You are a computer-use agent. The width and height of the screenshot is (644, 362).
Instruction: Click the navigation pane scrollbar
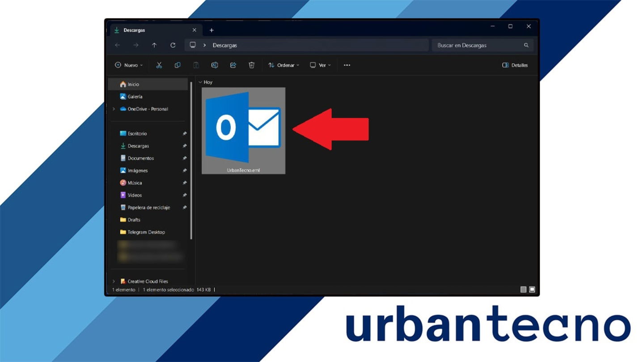[191, 160]
